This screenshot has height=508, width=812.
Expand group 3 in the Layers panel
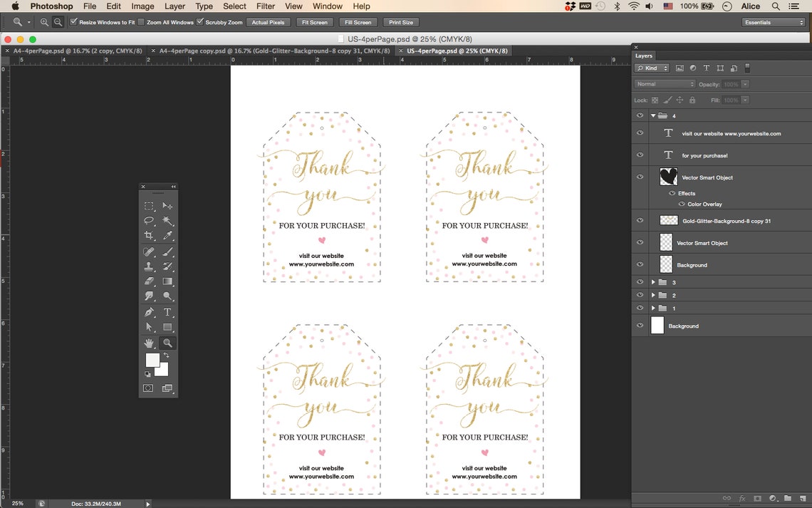pyautogui.click(x=652, y=281)
